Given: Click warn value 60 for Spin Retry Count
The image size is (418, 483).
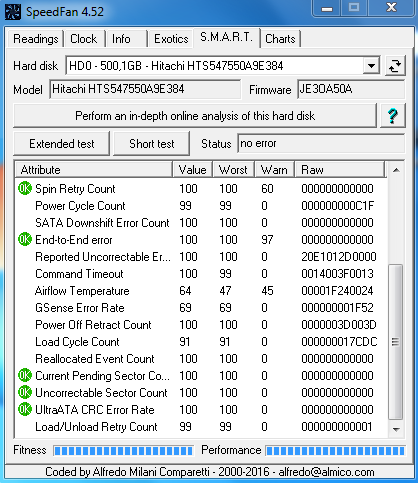Looking at the screenshot, I should 267,189.
